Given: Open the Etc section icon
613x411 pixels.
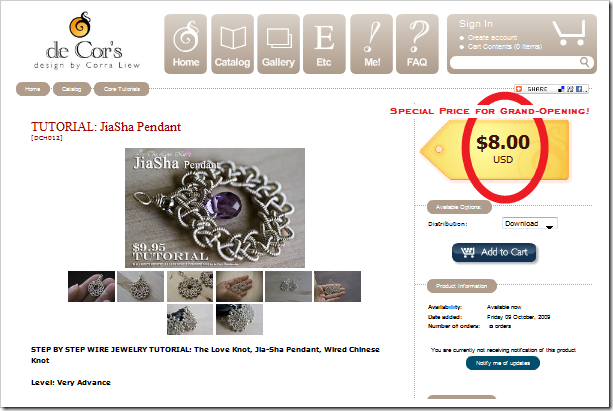Looking at the screenshot, I should coord(324,44).
